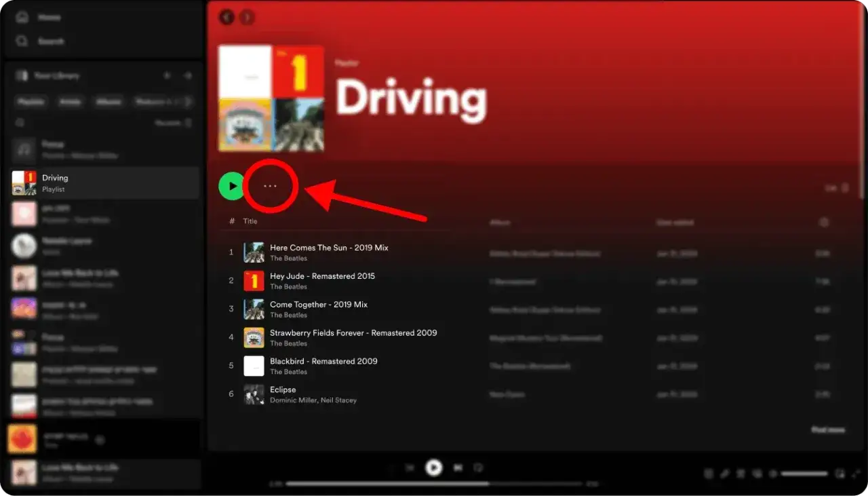Create a playlist with the Library plus icon
Viewport: 868px width, 496px height.
[x=167, y=75]
